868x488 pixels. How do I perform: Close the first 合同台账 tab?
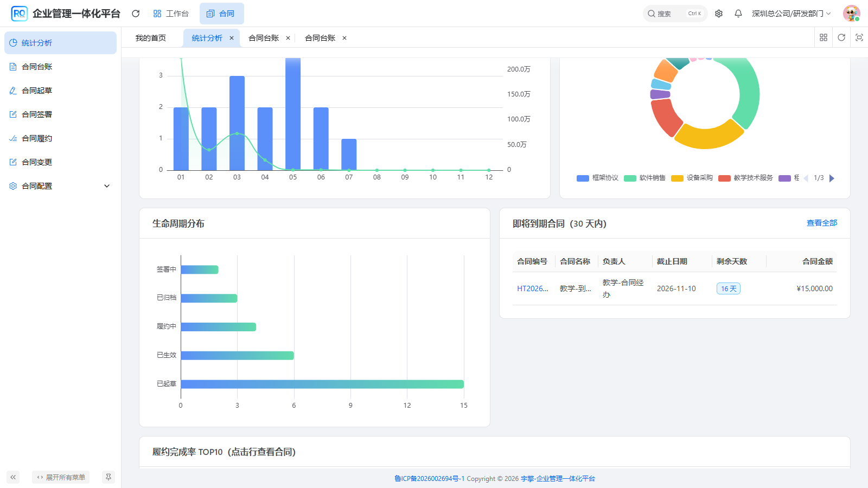(288, 38)
